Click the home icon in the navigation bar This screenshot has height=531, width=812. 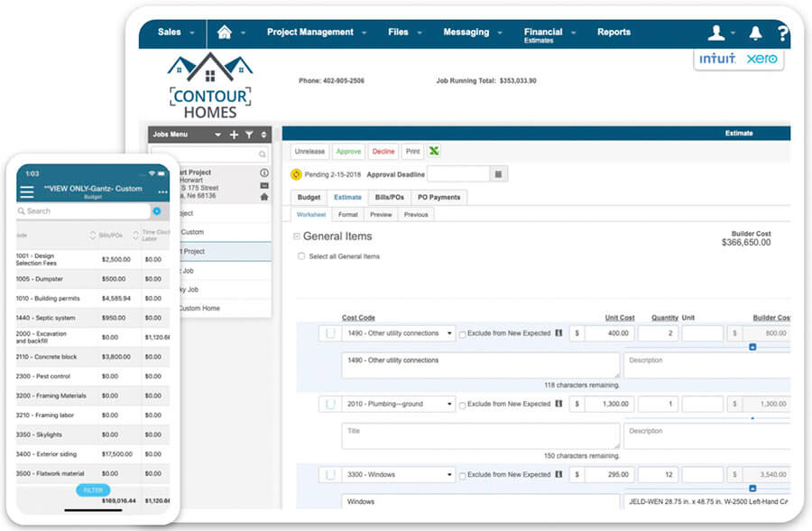tap(225, 33)
